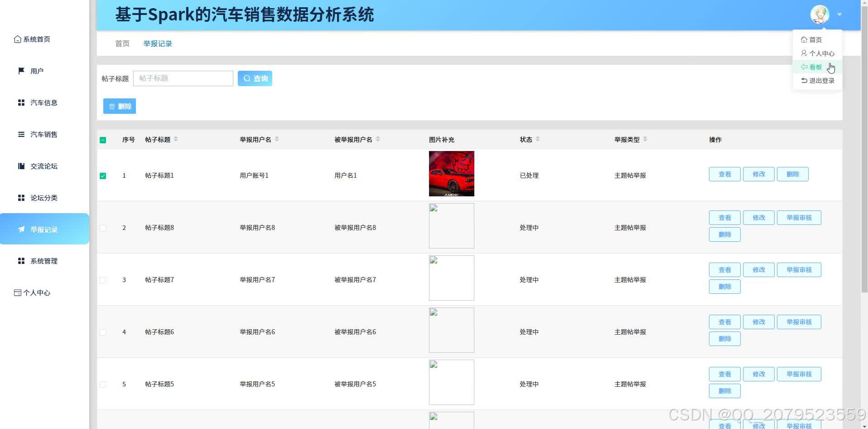
Task: Open the red car thumbnail in row 1
Action: (x=452, y=174)
